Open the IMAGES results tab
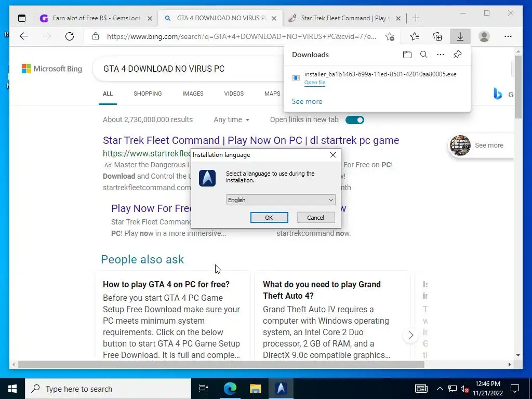The image size is (532, 399). (x=193, y=94)
